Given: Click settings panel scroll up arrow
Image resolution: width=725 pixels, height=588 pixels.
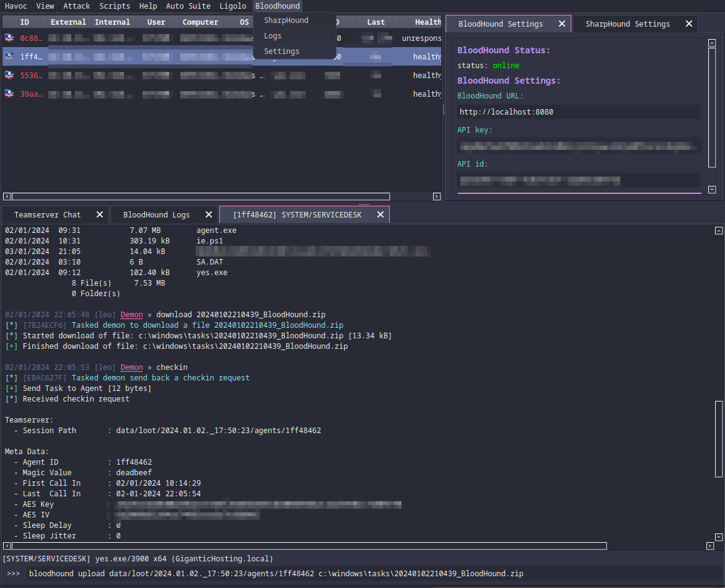Looking at the screenshot, I should pos(712,43).
